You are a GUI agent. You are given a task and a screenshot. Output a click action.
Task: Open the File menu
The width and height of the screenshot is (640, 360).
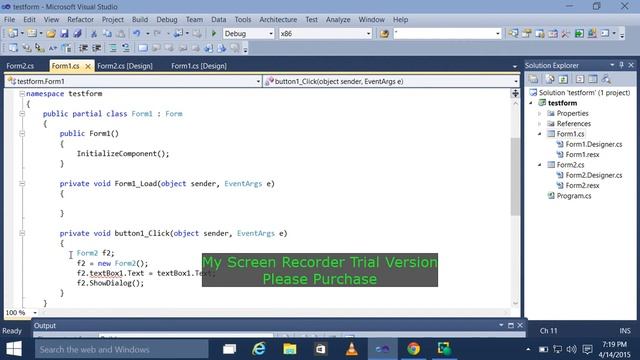coord(9,20)
